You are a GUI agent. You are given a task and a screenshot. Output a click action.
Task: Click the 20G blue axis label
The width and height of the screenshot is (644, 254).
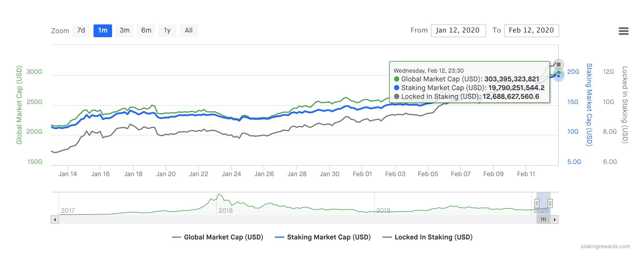pos(573,72)
